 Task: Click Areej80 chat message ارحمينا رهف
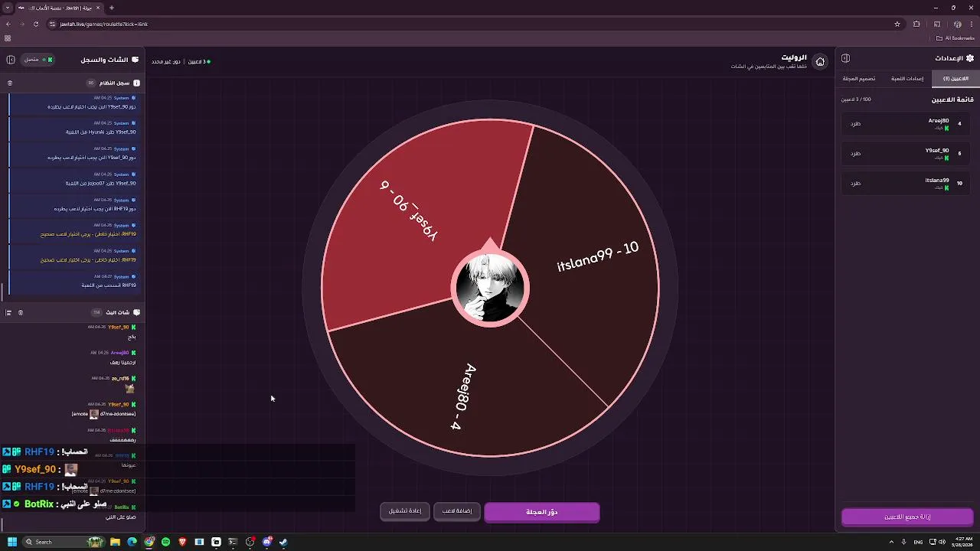pos(122,362)
